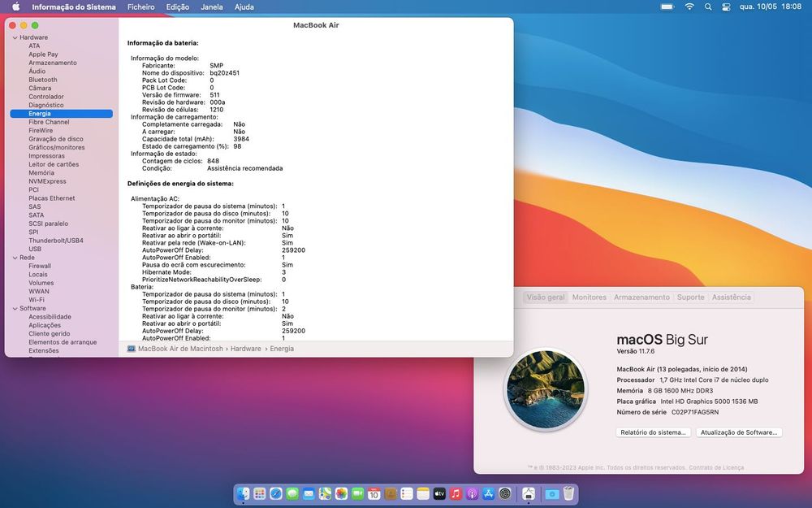The image size is (812, 508).
Task: Open the Janela menu
Action: [212, 7]
